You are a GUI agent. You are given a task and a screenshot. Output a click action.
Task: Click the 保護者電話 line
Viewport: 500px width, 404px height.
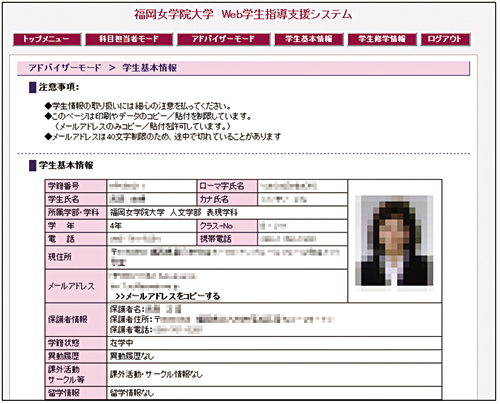coord(156,330)
